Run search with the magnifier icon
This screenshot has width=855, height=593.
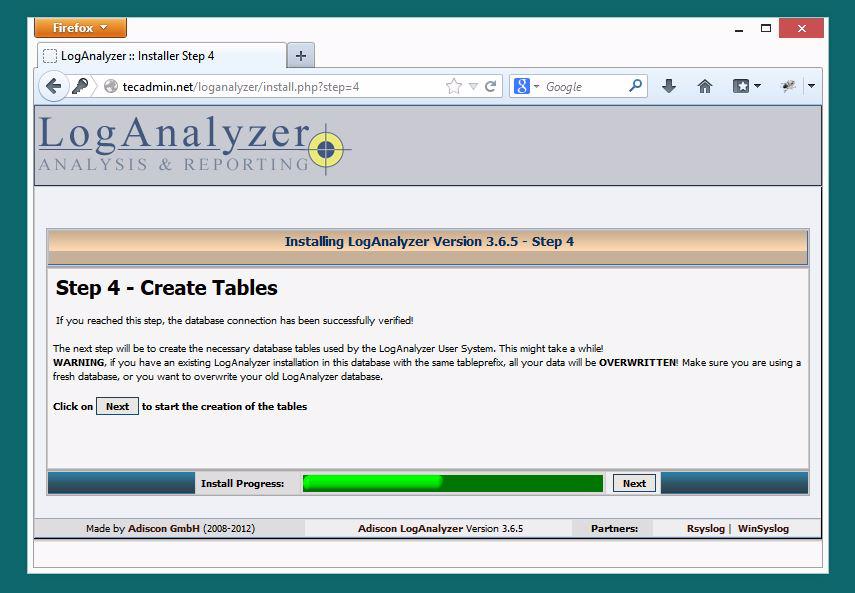pyautogui.click(x=635, y=86)
